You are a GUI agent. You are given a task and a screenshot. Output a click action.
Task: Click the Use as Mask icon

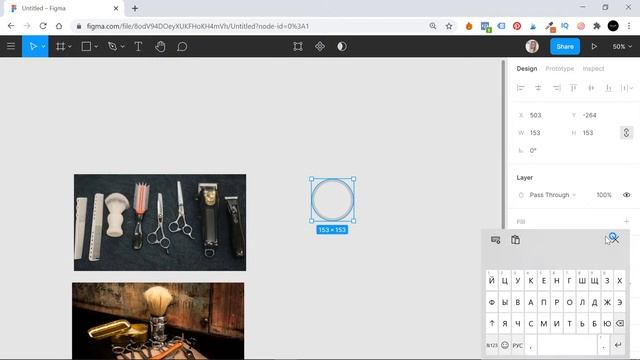tap(342, 47)
